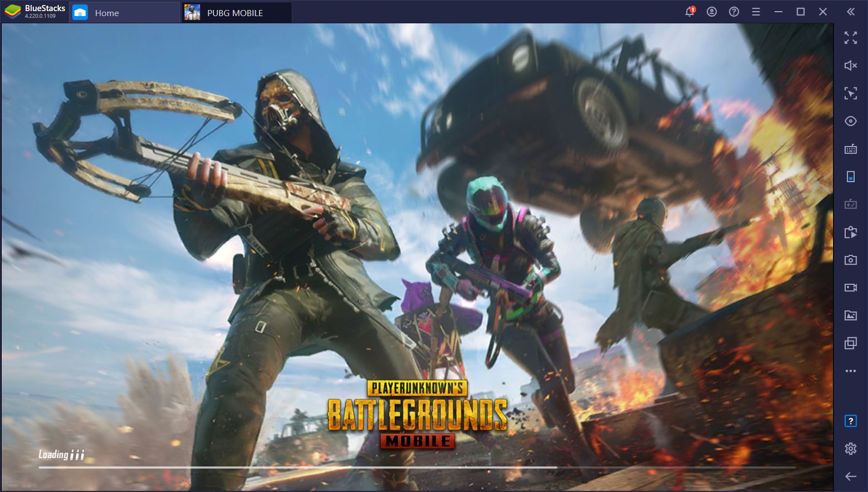Click the PUBG Mobile tab thumbnail icon
Screen dimensions: 868x492
click(192, 12)
